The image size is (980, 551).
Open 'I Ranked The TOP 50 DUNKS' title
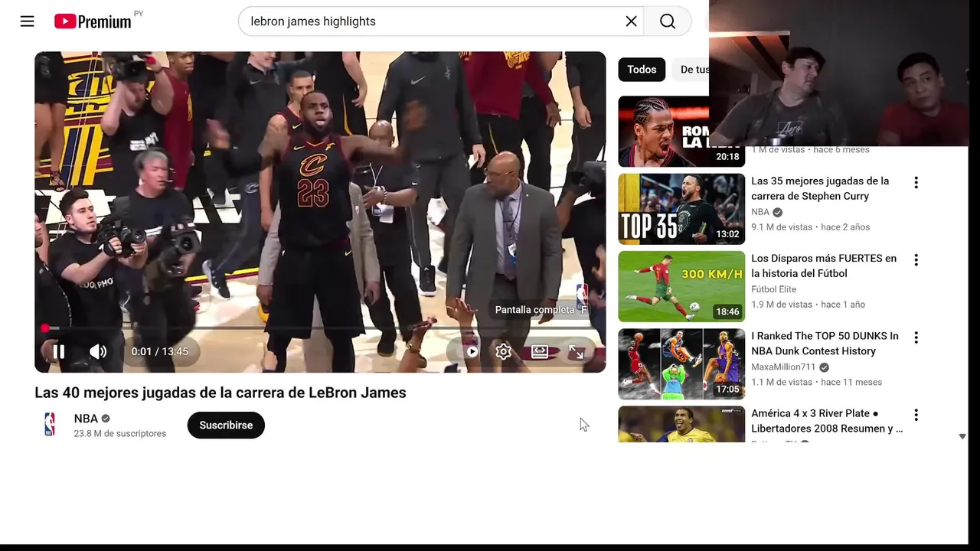point(825,343)
